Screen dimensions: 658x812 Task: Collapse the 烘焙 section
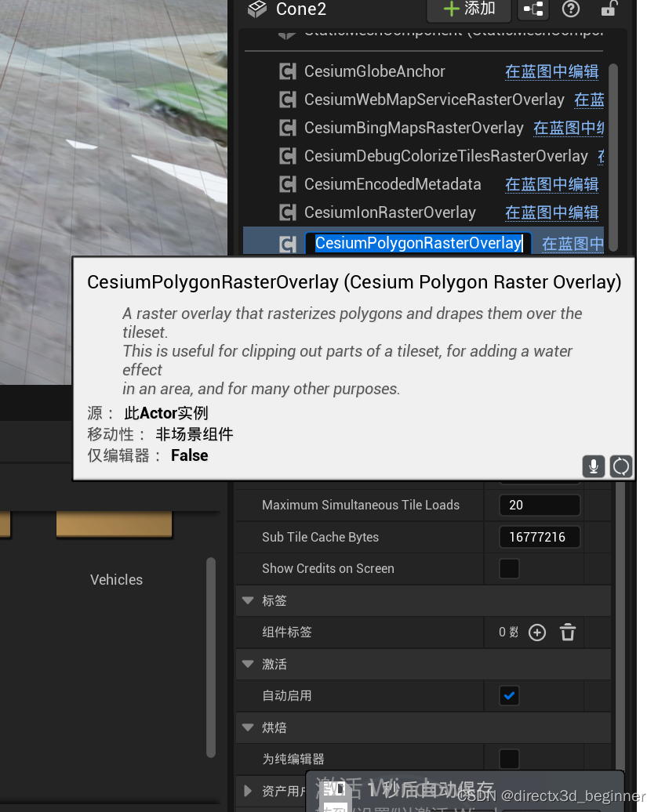[x=248, y=727]
